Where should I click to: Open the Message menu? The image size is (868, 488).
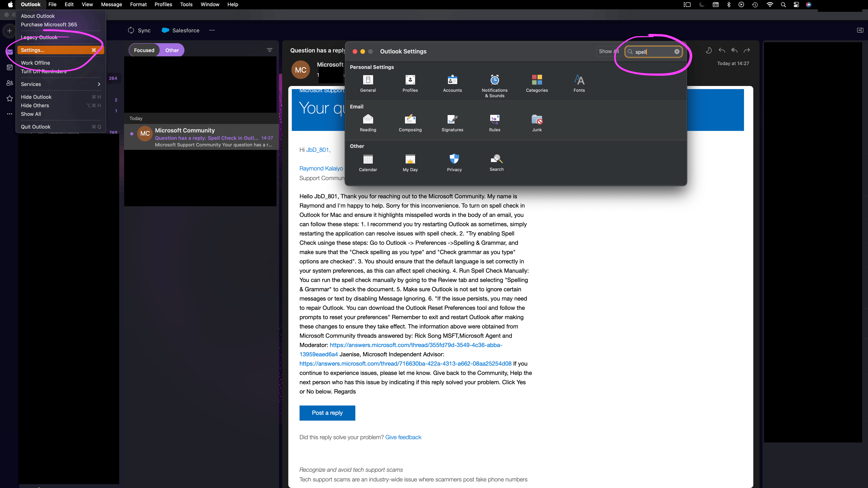click(x=111, y=4)
